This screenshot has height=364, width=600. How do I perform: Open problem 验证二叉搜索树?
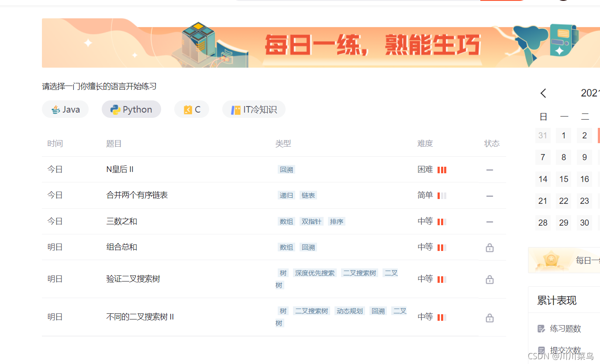coord(133,279)
